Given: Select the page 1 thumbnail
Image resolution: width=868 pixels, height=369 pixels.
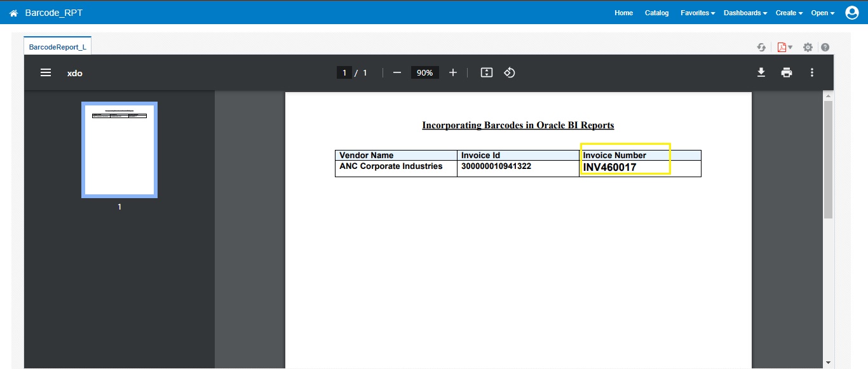Looking at the screenshot, I should pos(119,149).
